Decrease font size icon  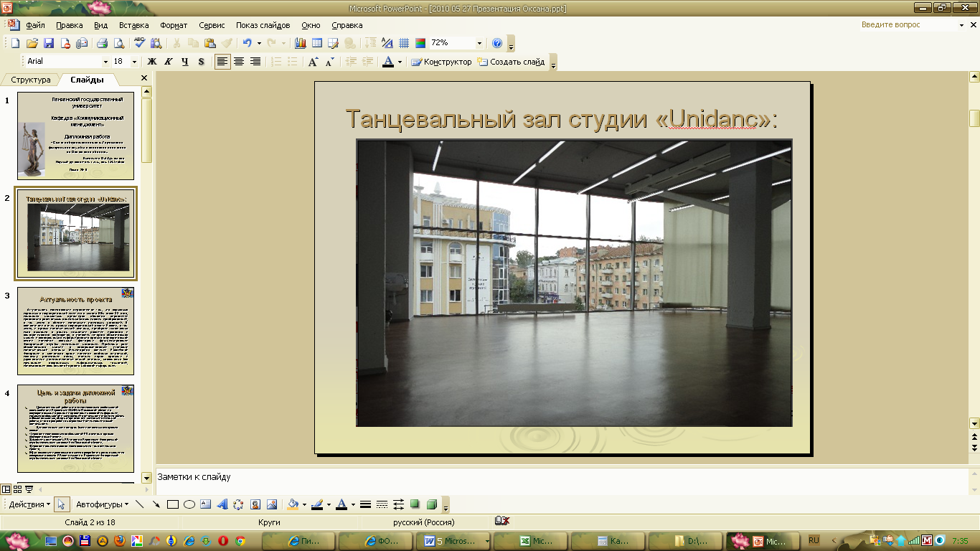(x=329, y=62)
